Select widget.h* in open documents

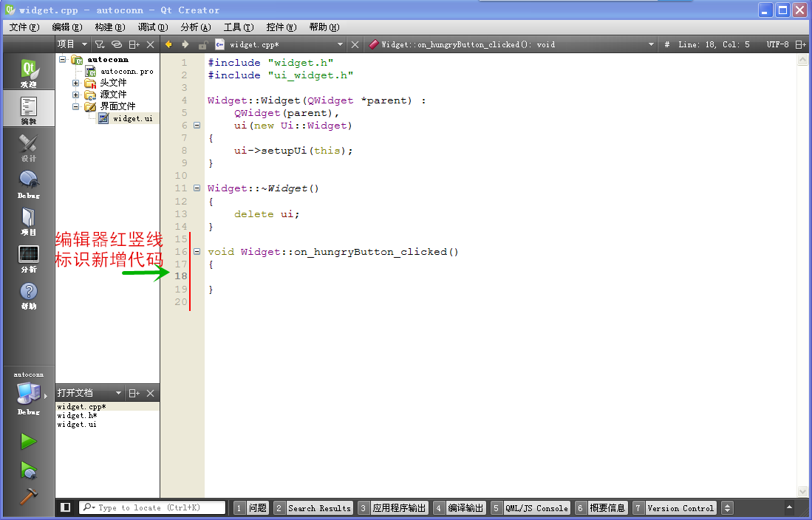tap(107, 415)
